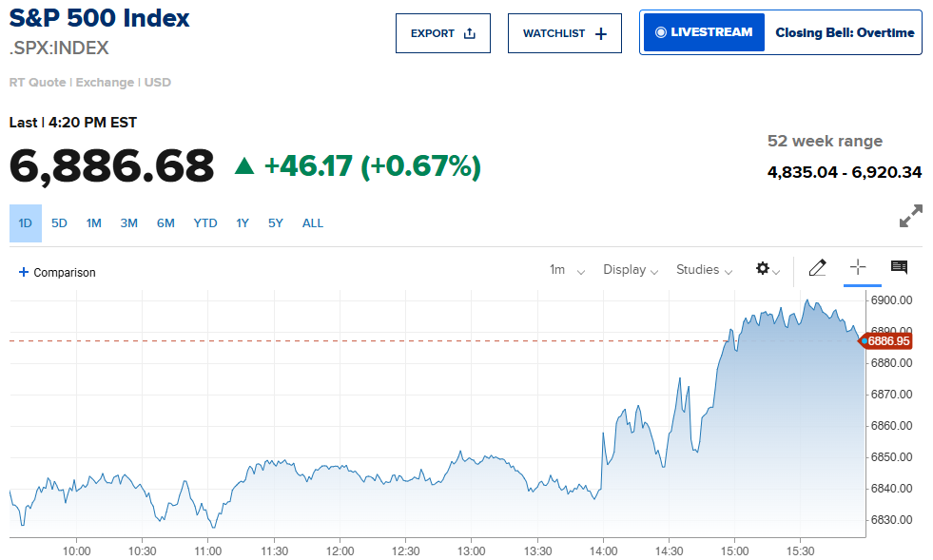Select the ALL time range
This screenshot has width=933, height=560.
[x=313, y=223]
